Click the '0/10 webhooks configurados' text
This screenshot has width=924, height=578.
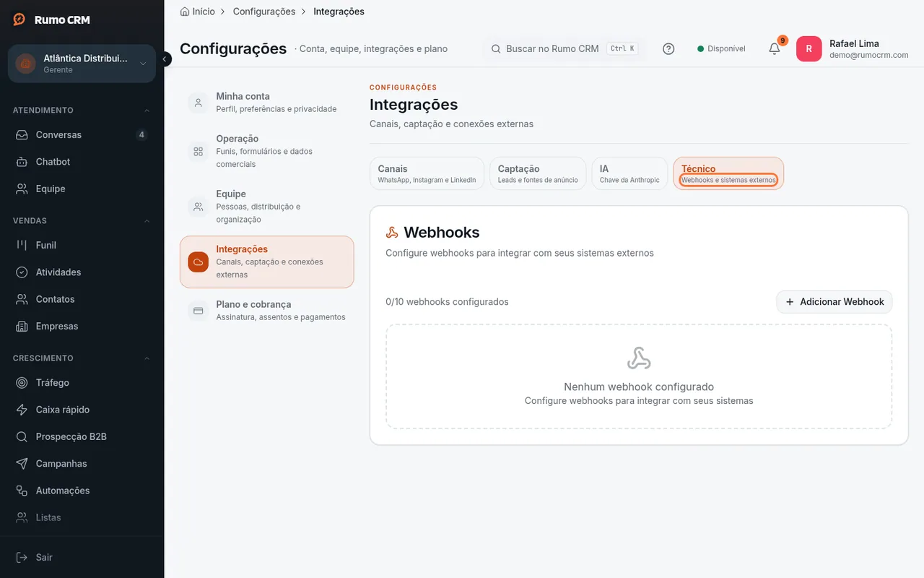pos(448,302)
